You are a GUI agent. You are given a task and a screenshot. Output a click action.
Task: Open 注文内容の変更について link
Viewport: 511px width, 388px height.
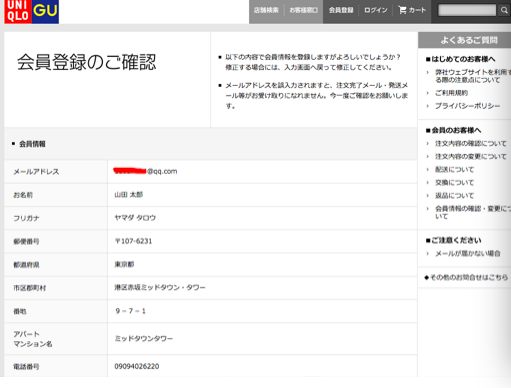coord(471,157)
